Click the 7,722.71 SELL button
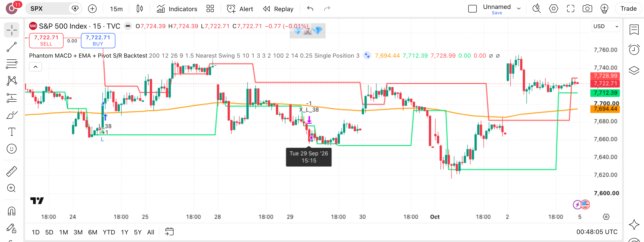This screenshot has height=242, width=644. [46, 40]
